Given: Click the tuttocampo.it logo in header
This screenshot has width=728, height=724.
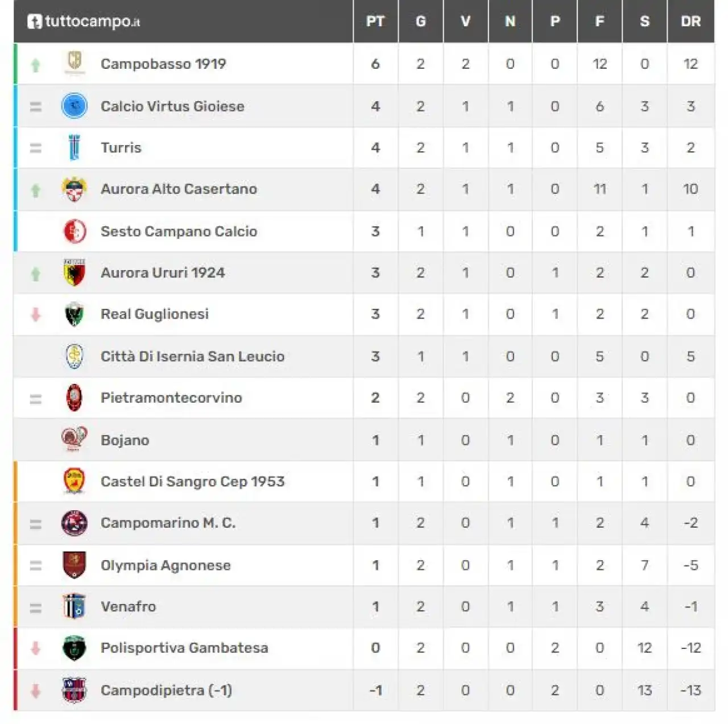Looking at the screenshot, I should coord(84,22).
